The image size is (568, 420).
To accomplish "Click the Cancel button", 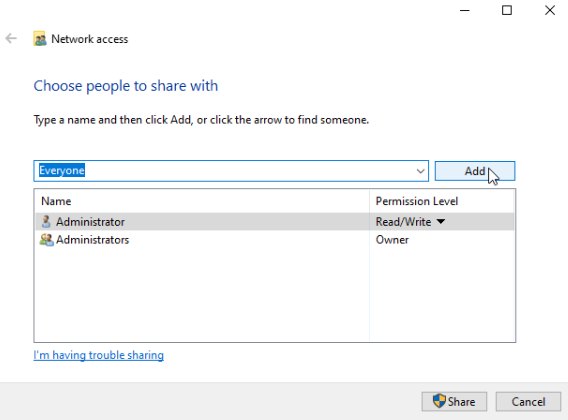I will pos(528,402).
